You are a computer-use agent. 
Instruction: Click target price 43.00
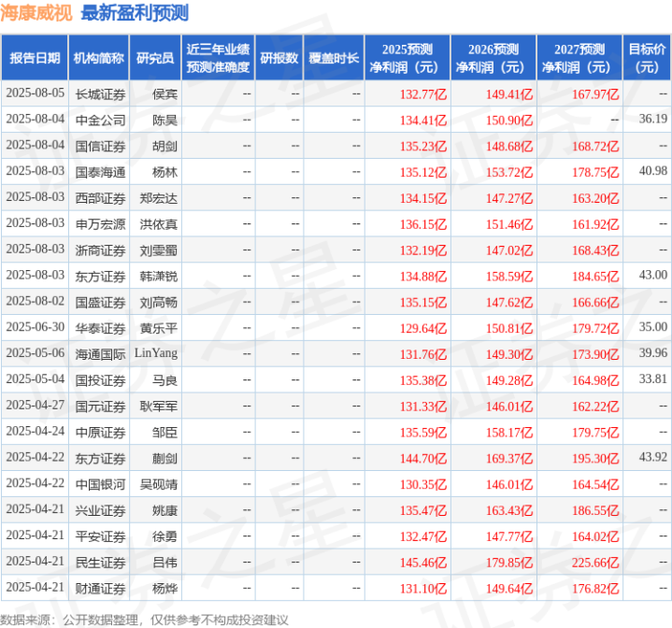pos(652,275)
